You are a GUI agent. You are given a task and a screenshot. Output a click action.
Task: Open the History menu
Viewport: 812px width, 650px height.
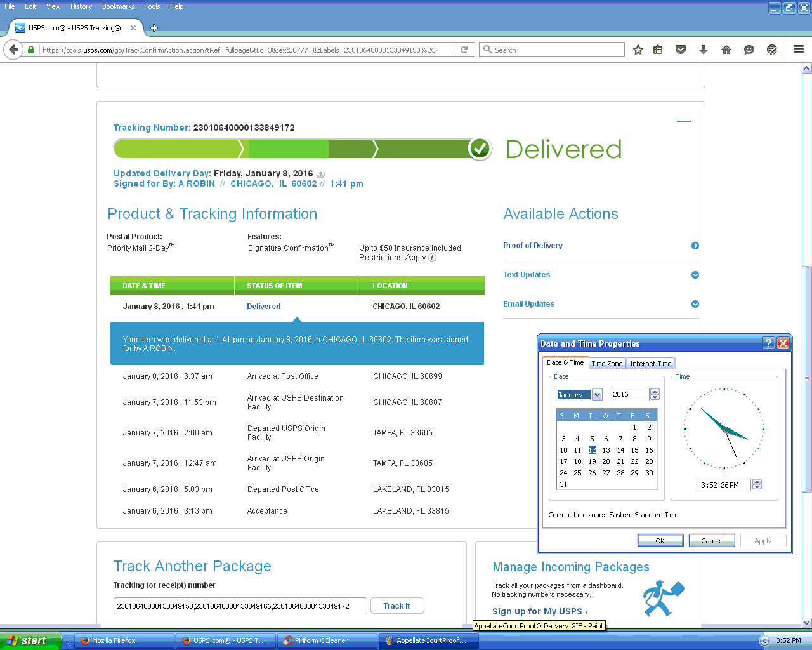81,6
